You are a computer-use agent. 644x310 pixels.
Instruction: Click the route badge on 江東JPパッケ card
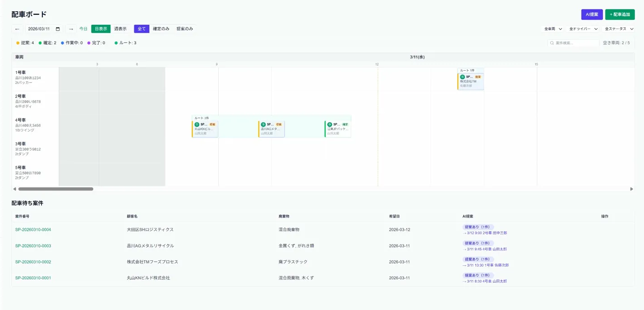[x=330, y=124]
